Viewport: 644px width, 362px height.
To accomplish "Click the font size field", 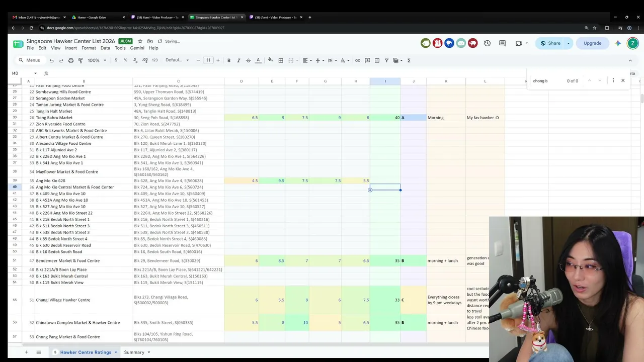I will coord(208,60).
